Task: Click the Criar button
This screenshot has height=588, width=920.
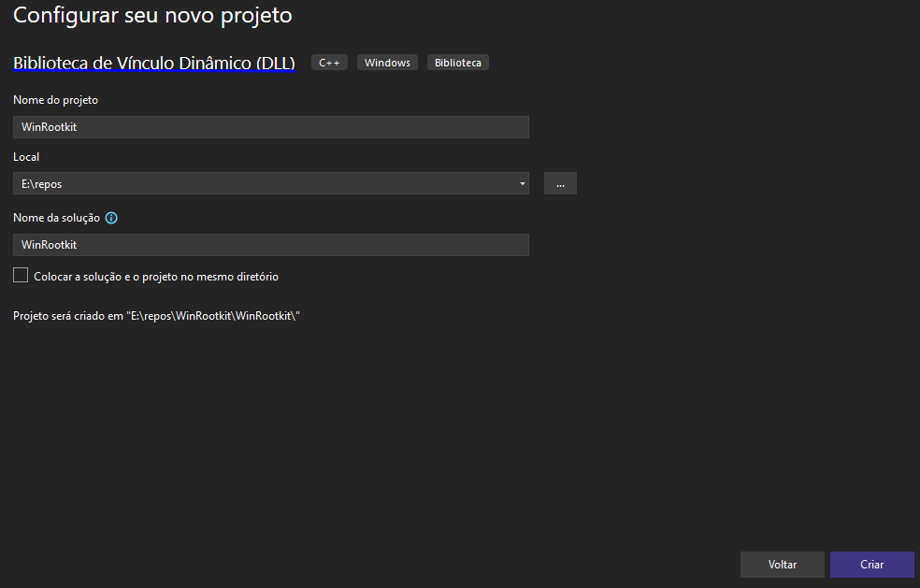Action: 871,565
